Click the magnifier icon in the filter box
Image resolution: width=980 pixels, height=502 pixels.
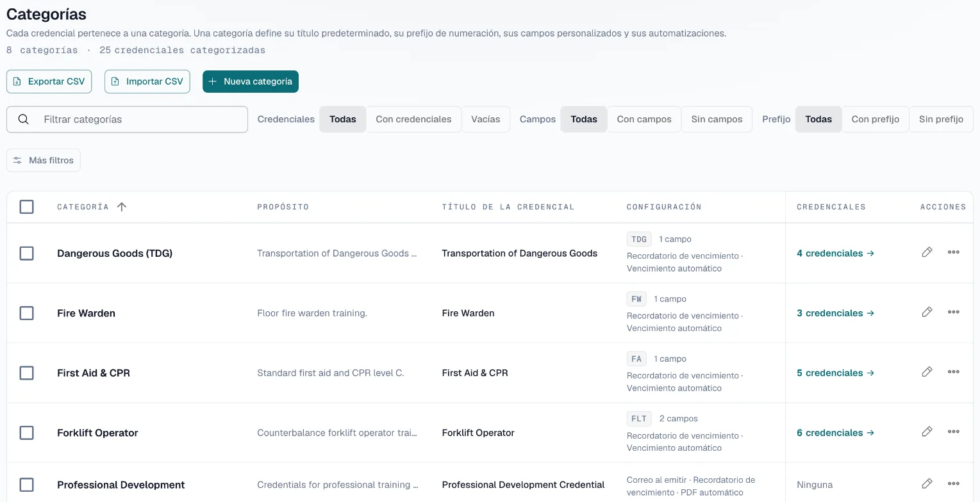coord(24,119)
